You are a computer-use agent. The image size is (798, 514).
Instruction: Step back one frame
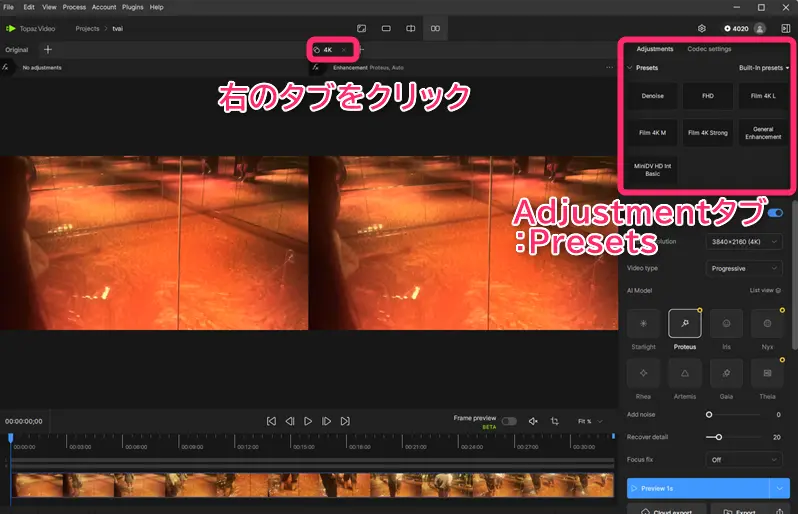point(290,421)
